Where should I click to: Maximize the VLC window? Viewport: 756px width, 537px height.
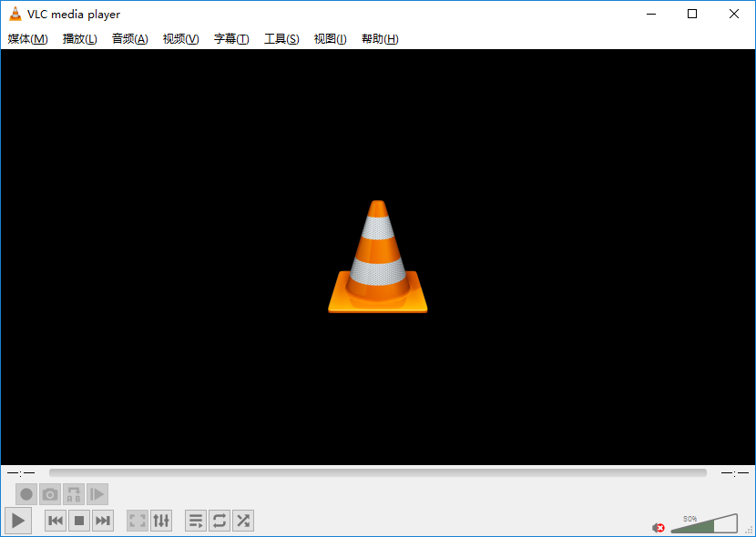692,14
